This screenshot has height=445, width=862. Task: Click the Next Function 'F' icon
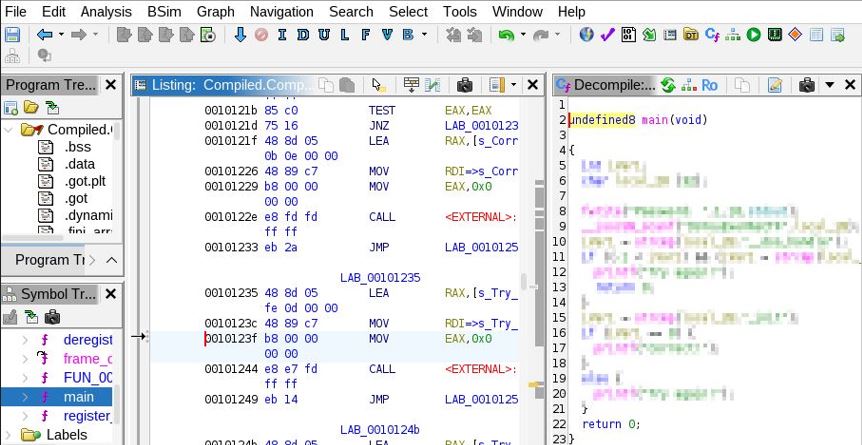point(366,35)
